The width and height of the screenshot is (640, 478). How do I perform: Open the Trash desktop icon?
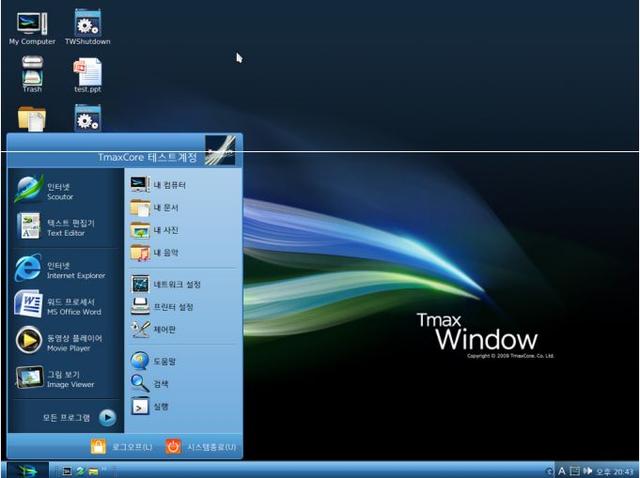tap(32, 73)
